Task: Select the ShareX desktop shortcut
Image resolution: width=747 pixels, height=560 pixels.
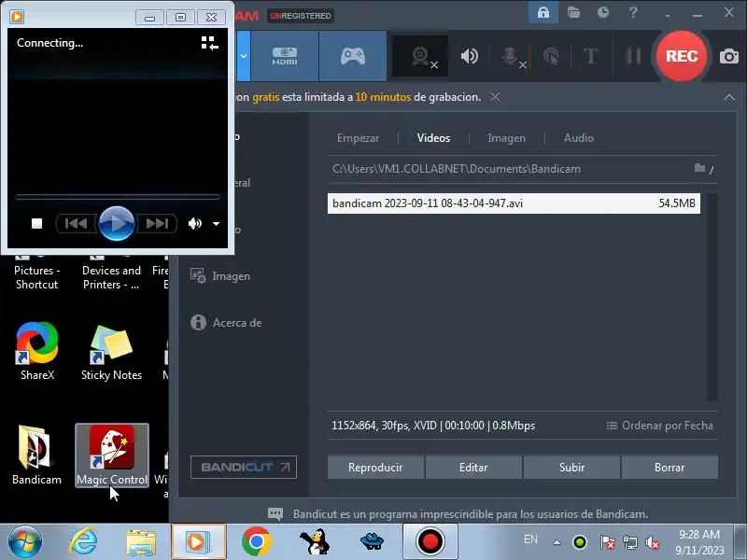Action: pyautogui.click(x=37, y=352)
